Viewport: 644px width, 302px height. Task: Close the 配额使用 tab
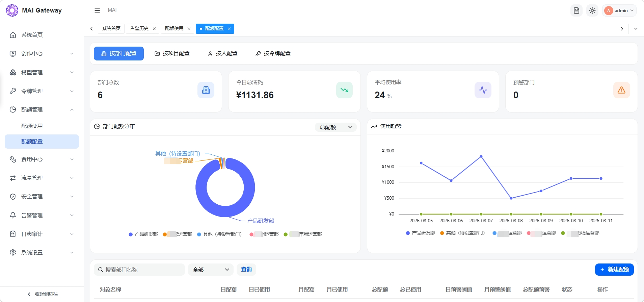[x=189, y=29]
